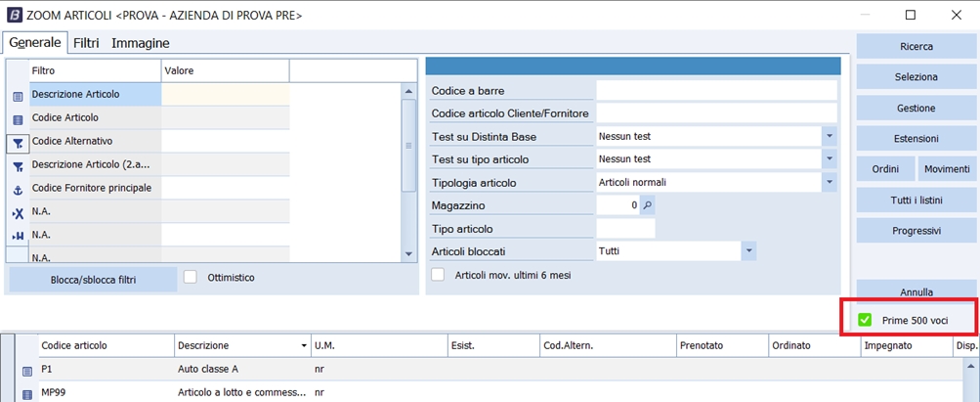Open the Test su Distinta Base dropdown
Screen dimensions: 980x402
pos(830,136)
